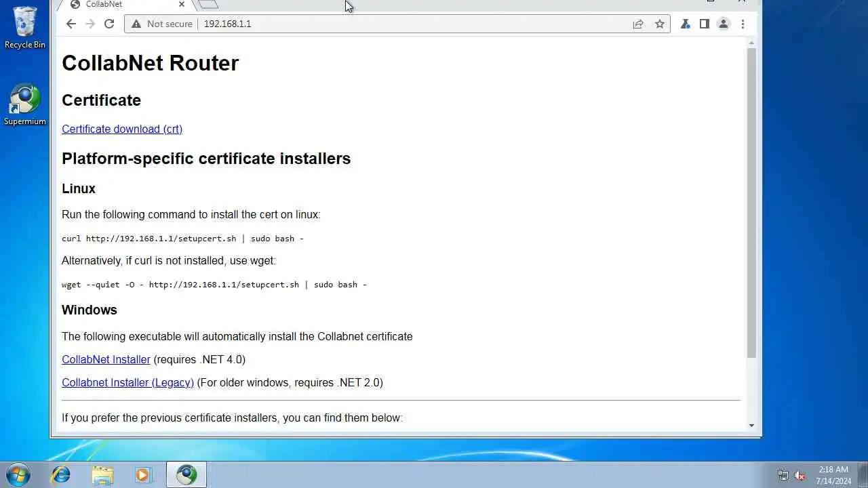Click the vertical scrollbar thumb
The width and height of the screenshot is (868, 488).
(751, 203)
